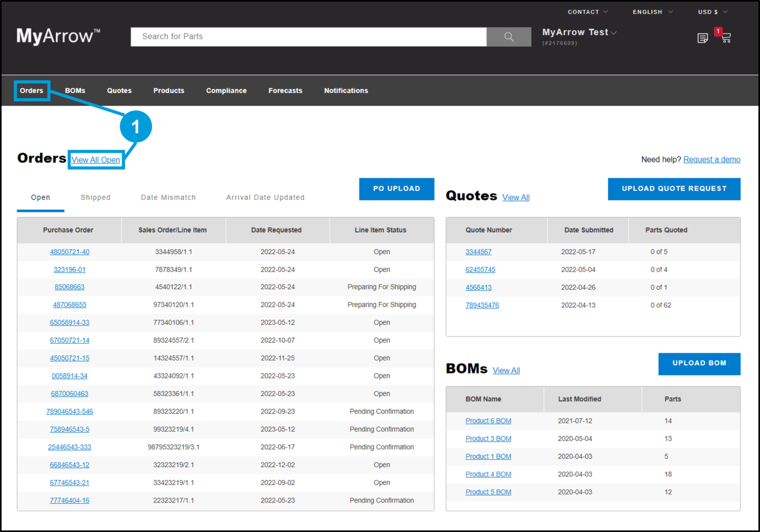Screen dimensions: 760x532
Task: Expand the MyArrow Test account menu
Action: (x=579, y=32)
